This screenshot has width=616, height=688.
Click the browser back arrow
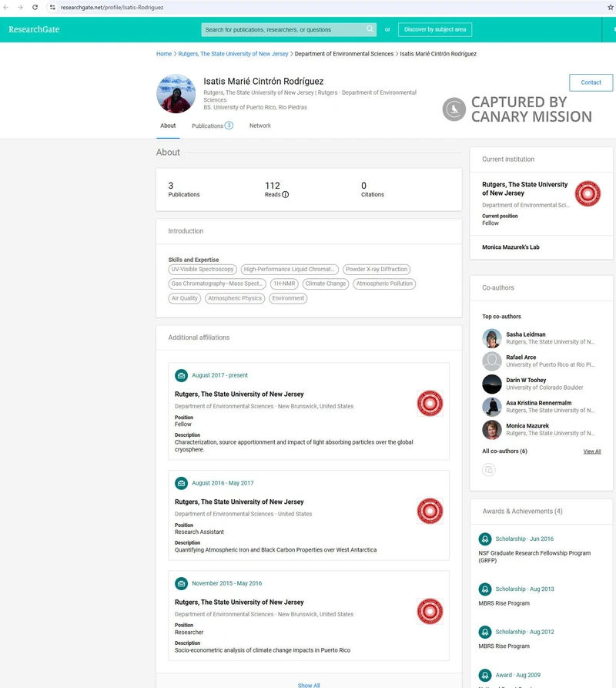point(5,8)
